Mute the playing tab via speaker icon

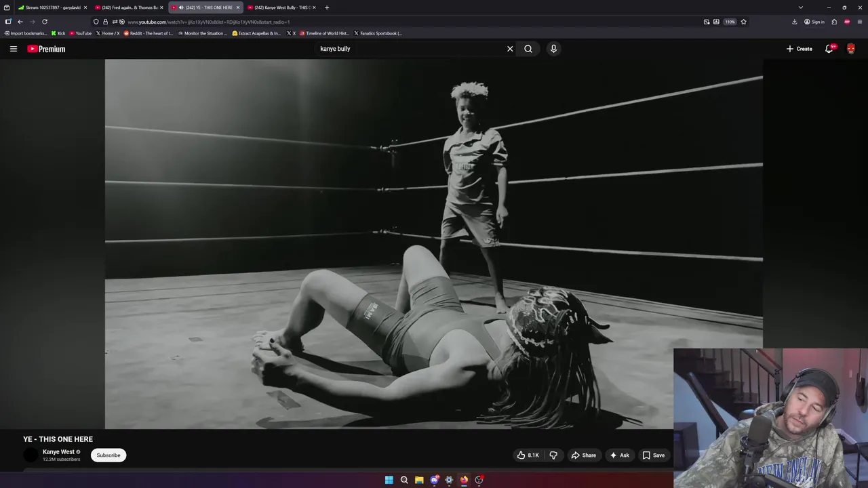182,7
